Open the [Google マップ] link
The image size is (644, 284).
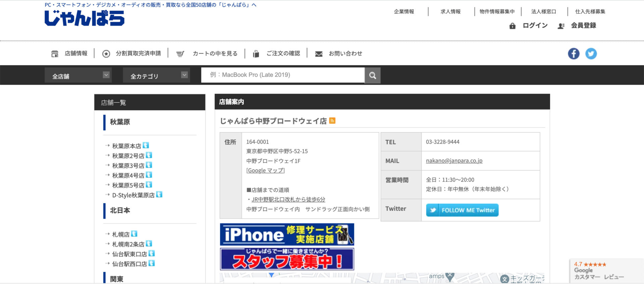tap(265, 170)
